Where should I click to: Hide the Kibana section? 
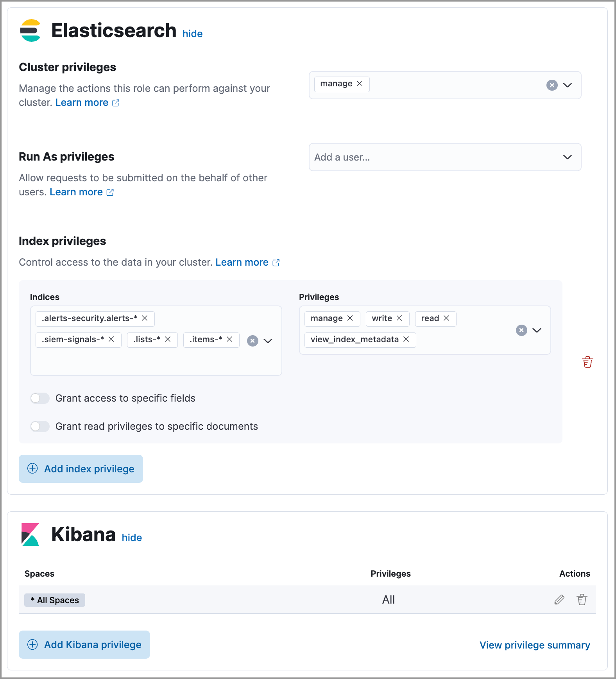pyautogui.click(x=132, y=538)
